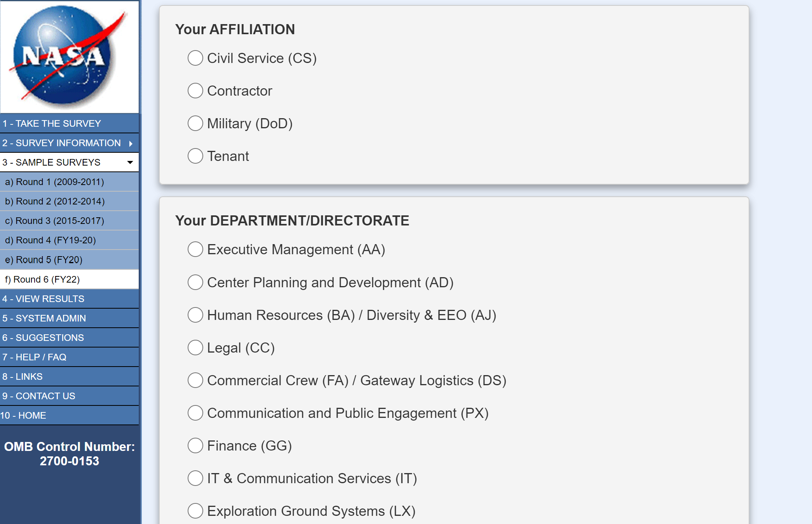Viewport: 812px width, 524px height.
Task: Open Take the Survey menu item
Action: [52, 124]
